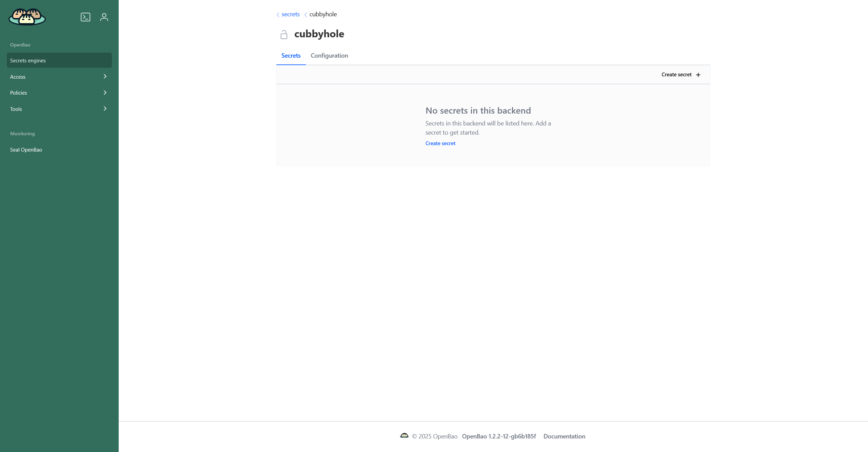Screen dimensions: 868x452
Task: Click the chevron before cubbyhole breadcrumb
Action: click(306, 15)
